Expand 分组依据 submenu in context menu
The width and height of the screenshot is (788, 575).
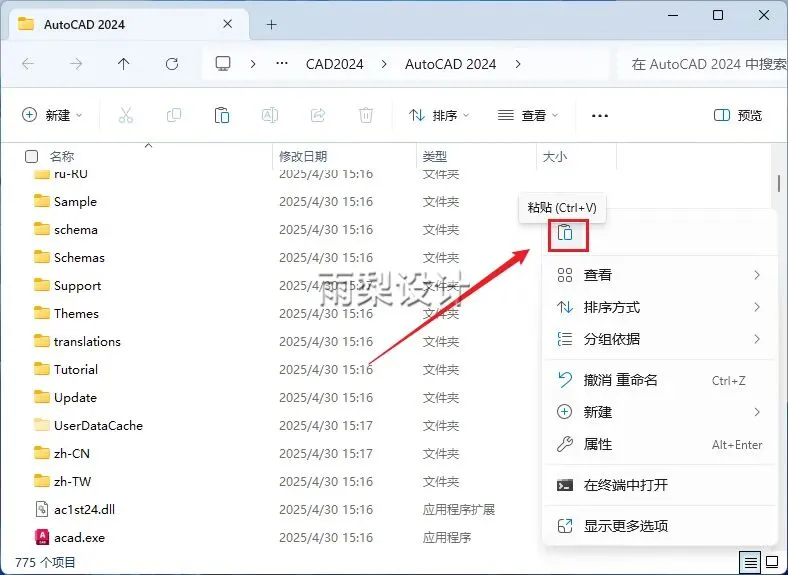(x=660, y=339)
